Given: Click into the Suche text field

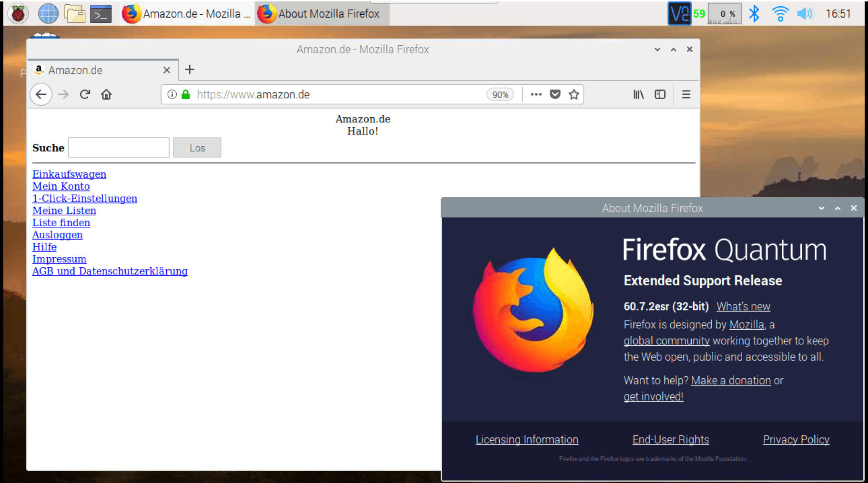Looking at the screenshot, I should [x=119, y=148].
